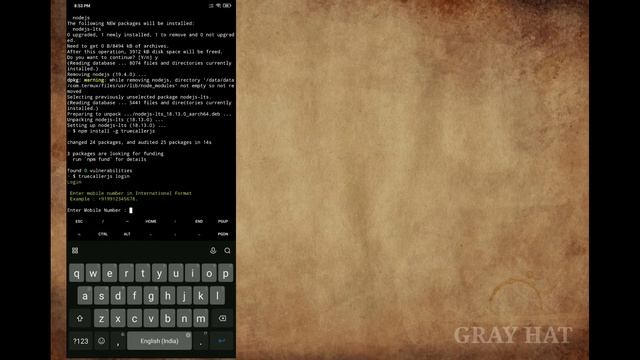Tap the ESC extra key

(x=79, y=221)
